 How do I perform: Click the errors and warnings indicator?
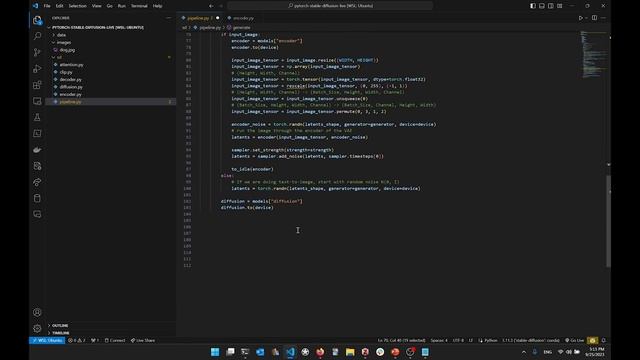tap(77, 340)
